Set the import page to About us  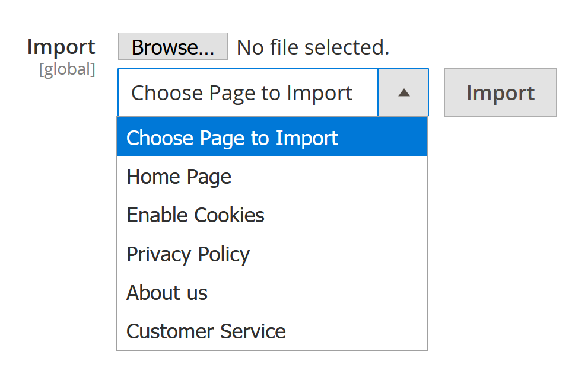(167, 293)
